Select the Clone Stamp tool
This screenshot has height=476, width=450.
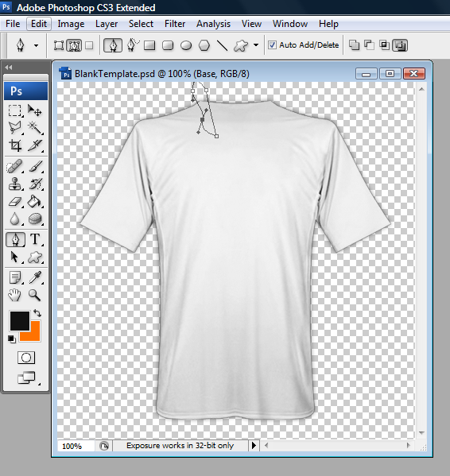click(14, 184)
